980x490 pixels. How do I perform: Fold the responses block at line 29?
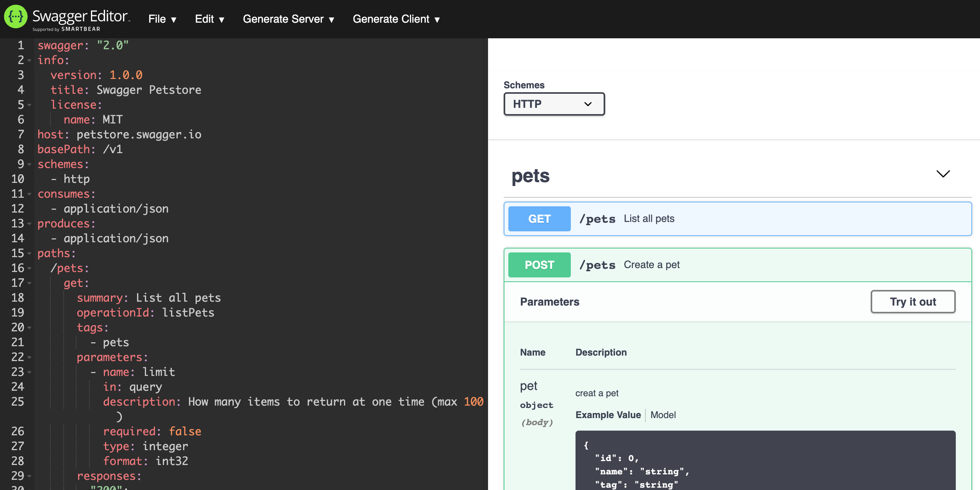click(x=29, y=476)
